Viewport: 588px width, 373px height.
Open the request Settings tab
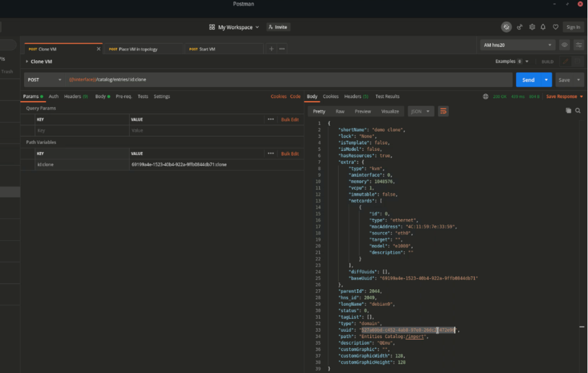pos(161,96)
